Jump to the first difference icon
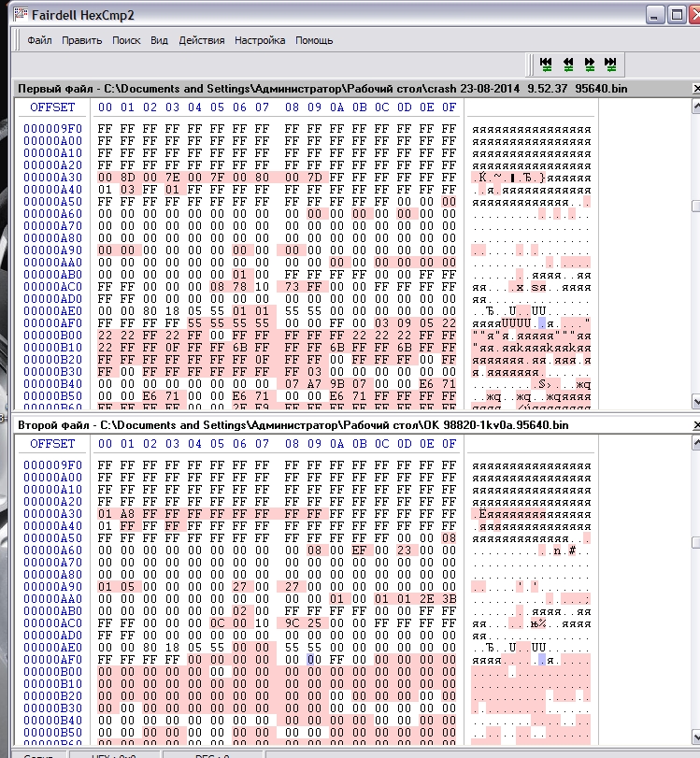700x758 pixels. pyautogui.click(x=547, y=64)
